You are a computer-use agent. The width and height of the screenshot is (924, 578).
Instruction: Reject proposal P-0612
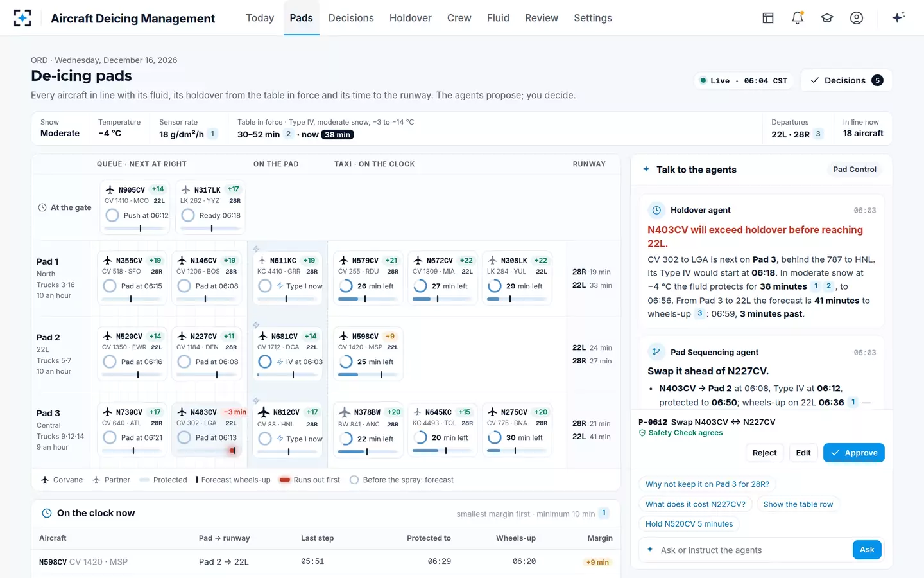(764, 453)
